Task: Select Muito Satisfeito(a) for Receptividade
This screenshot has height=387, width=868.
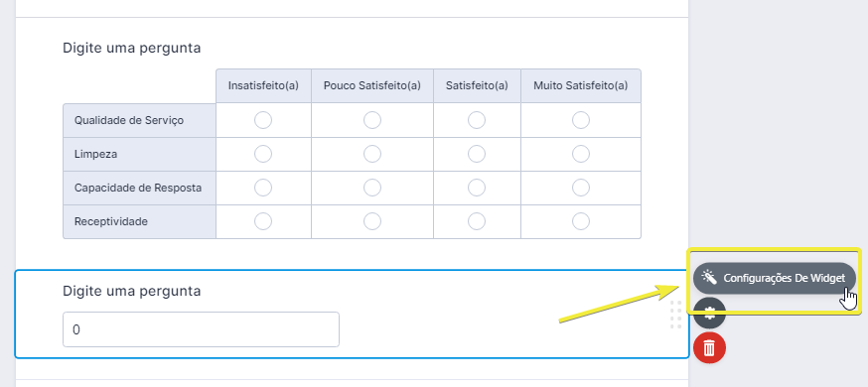Action: pos(581,221)
